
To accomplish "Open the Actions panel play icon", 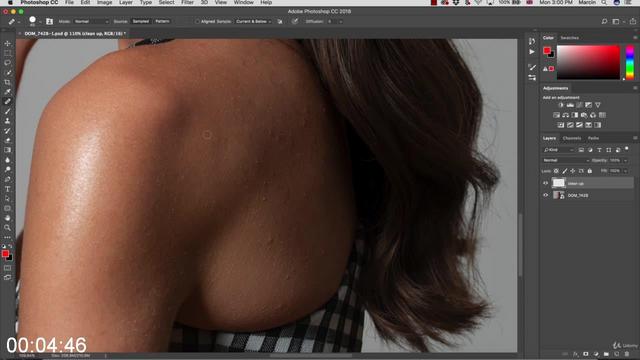I will pos(532,52).
